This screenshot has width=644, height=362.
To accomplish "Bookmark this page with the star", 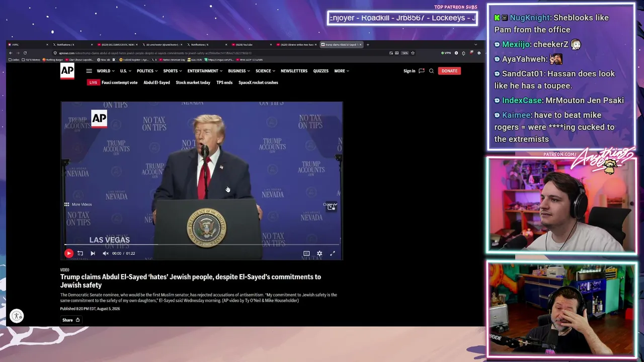I will click(413, 53).
